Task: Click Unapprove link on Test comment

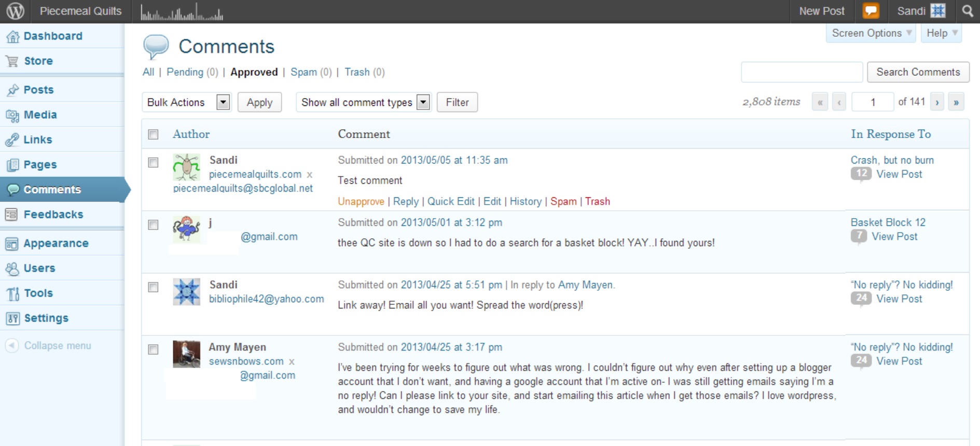Action: 361,201
